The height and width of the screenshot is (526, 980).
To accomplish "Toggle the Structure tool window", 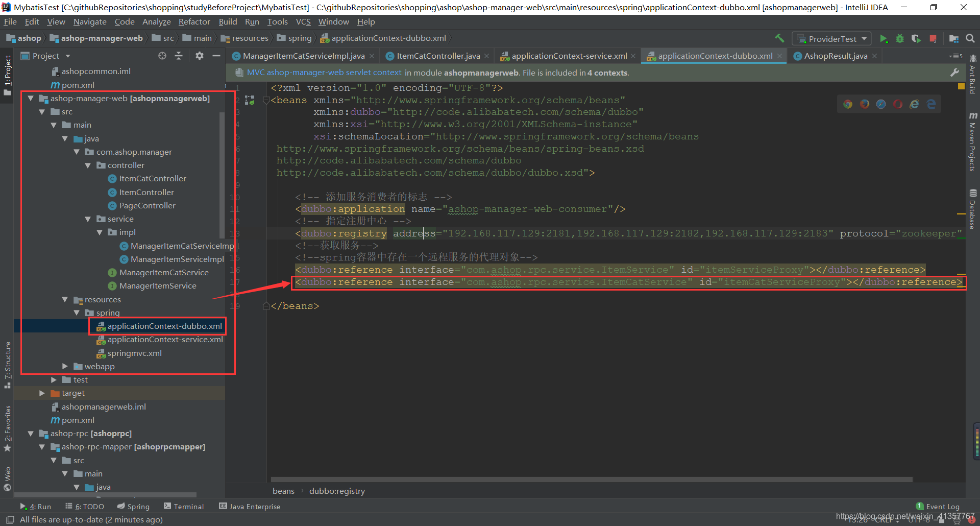I will click(7, 365).
